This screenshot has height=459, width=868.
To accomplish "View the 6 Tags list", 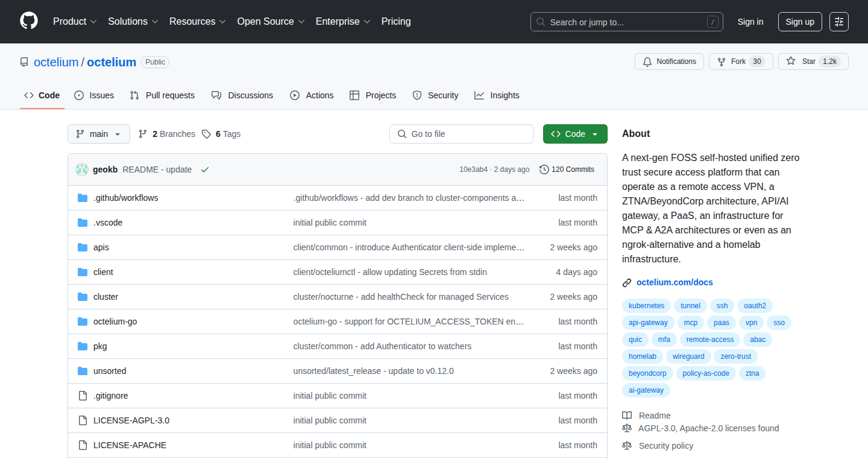I will (221, 134).
